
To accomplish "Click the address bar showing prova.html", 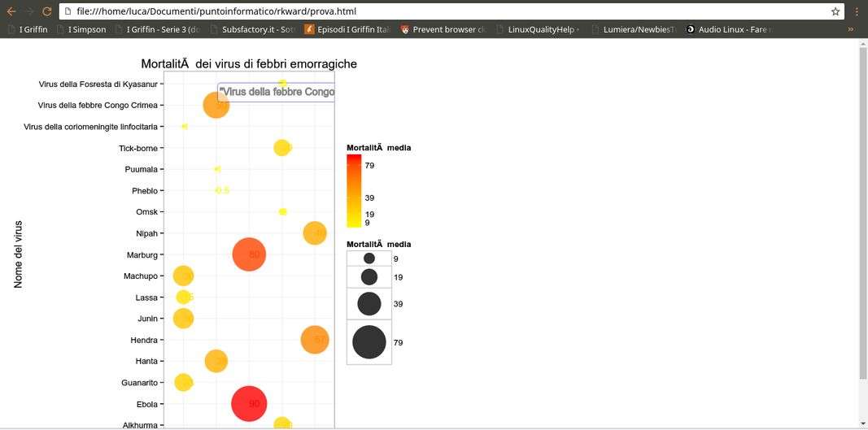I will (451, 11).
